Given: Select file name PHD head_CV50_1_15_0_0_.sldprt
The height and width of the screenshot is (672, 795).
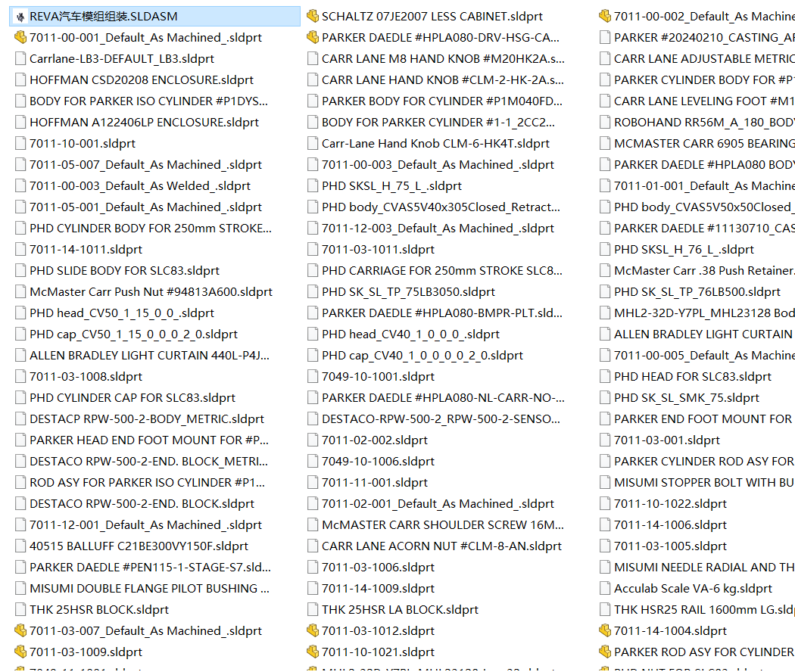Looking at the screenshot, I should 122,313.
